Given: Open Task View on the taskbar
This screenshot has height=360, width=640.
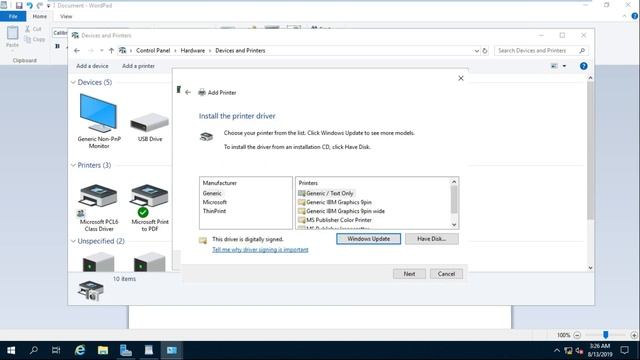Looking at the screenshot, I should (x=56, y=350).
